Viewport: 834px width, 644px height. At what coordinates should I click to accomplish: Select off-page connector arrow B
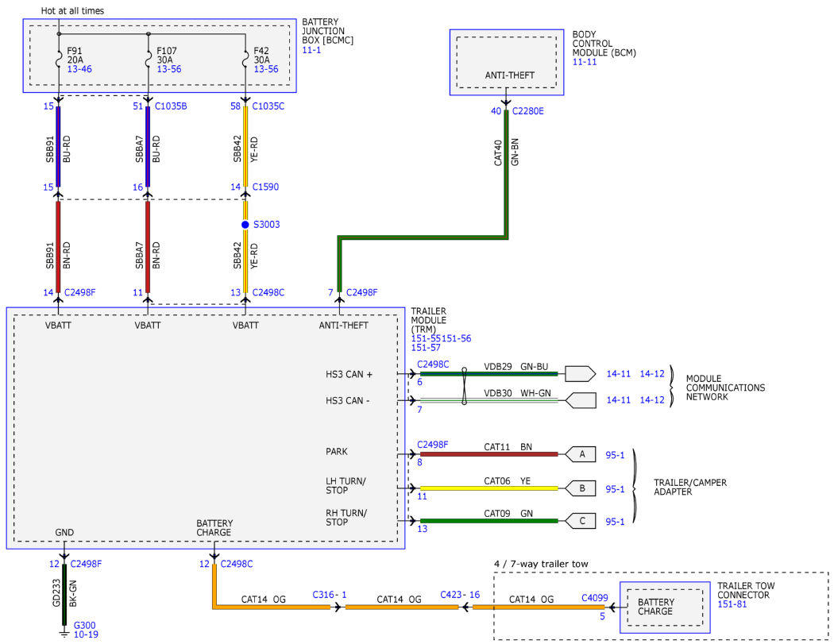[580, 488]
